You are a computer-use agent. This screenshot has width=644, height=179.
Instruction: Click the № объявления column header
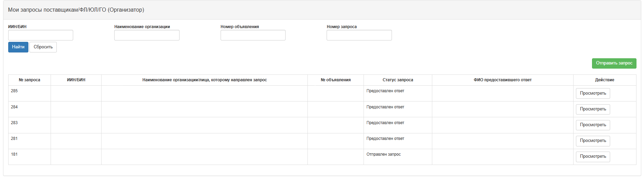coord(336,80)
